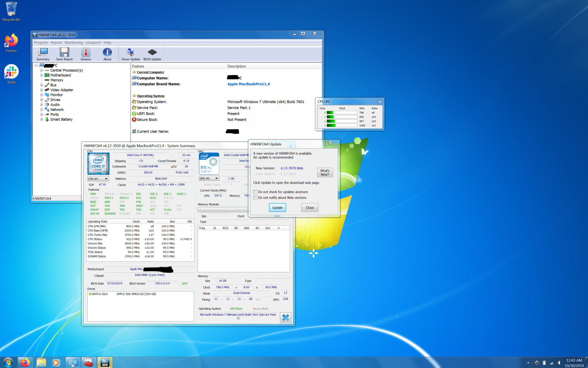The height and width of the screenshot is (368, 588).
Task: Open the CPU #0 selector dropdown
Action: 98,179
